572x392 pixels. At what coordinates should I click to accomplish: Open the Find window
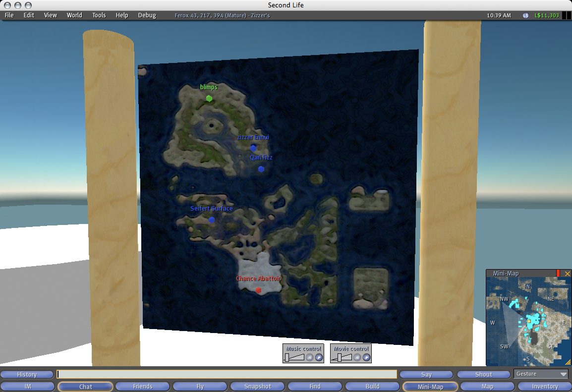pyautogui.click(x=315, y=387)
